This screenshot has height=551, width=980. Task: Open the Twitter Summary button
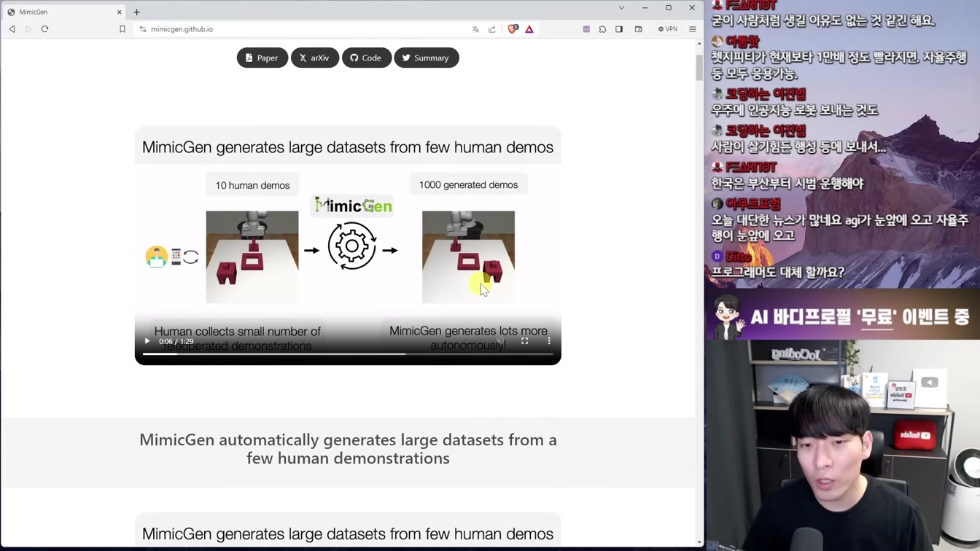(x=427, y=58)
